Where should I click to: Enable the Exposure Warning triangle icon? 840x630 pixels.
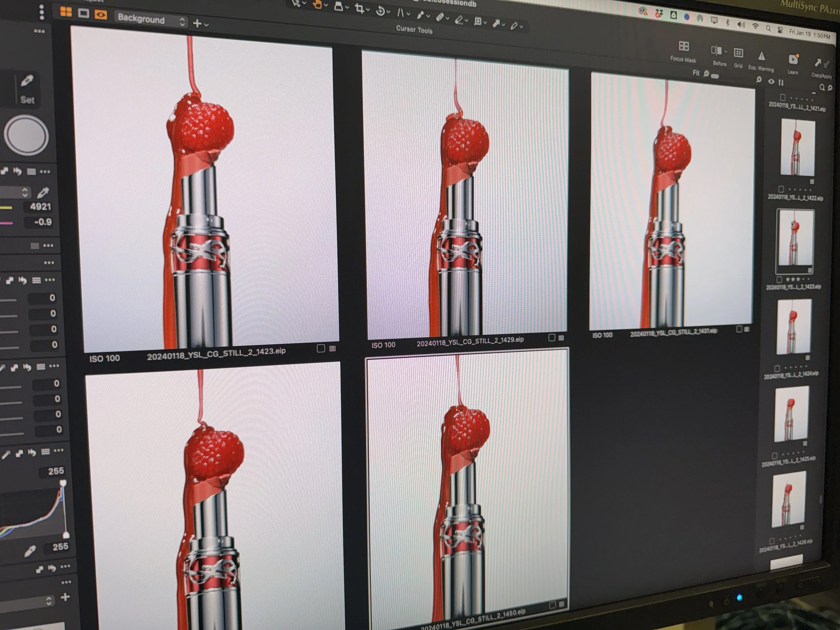(761, 56)
